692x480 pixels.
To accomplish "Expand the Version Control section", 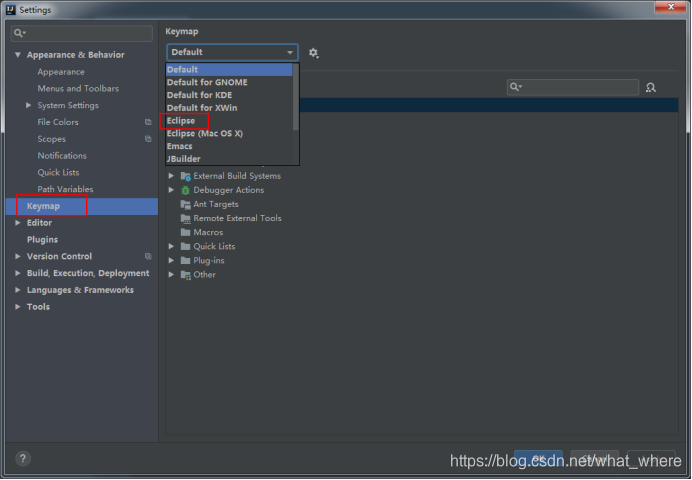I will point(18,256).
